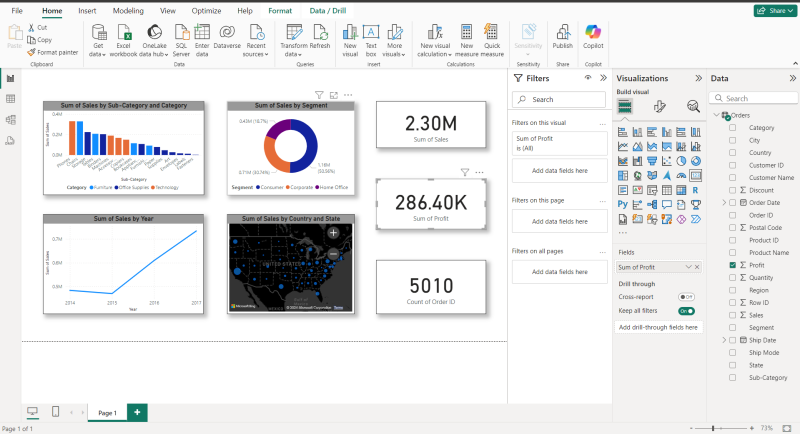Expand the Order Date field hierarchy
This screenshot has height=434, width=800.
(x=723, y=202)
